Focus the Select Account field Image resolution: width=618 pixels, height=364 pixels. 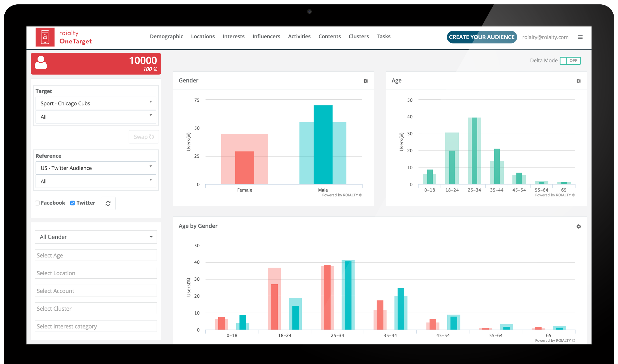coord(96,291)
